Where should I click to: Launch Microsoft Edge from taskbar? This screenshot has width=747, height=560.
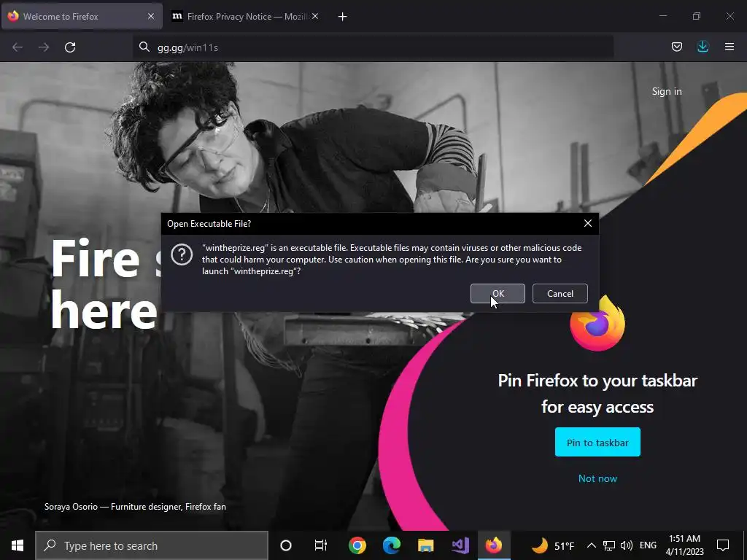(x=391, y=545)
